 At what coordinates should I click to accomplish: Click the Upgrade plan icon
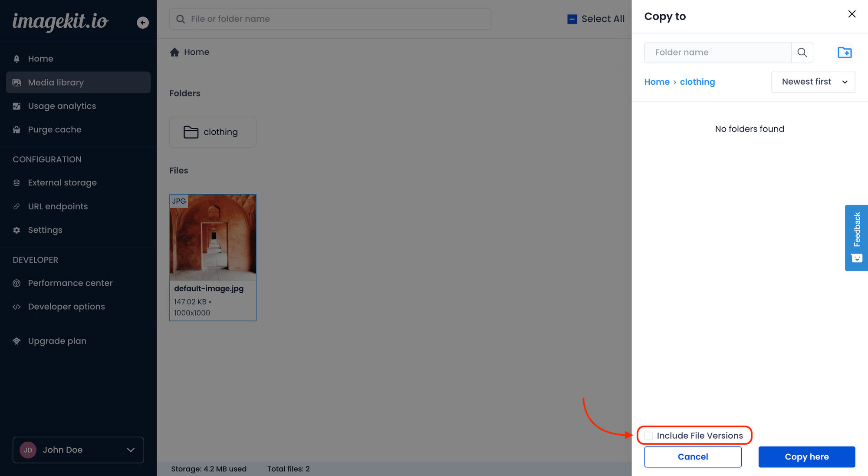16,341
